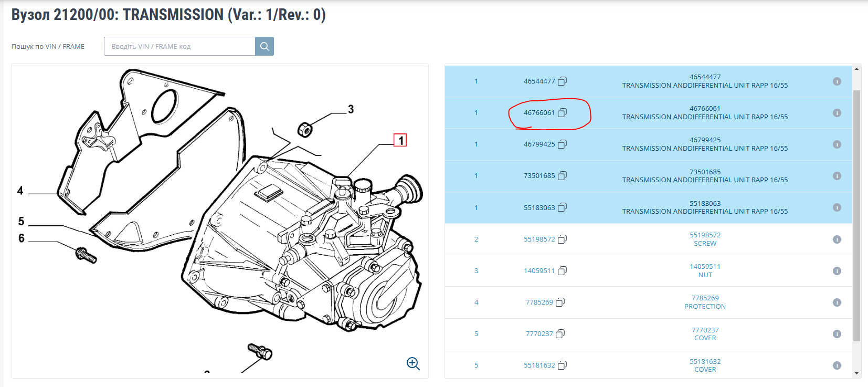Select callout number 1 on diagram
The width and height of the screenshot is (868, 387).
point(400,140)
